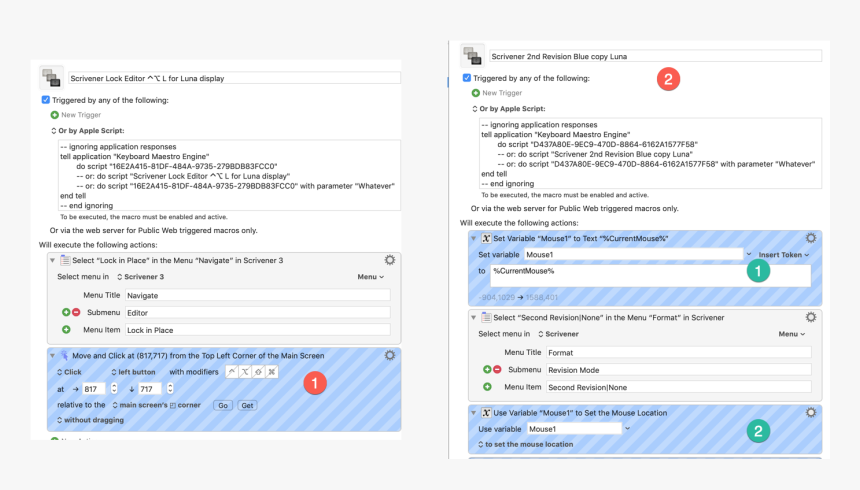Click the menu icon of Select Lock in Place action
The width and height of the screenshot is (860, 490).
65,260
